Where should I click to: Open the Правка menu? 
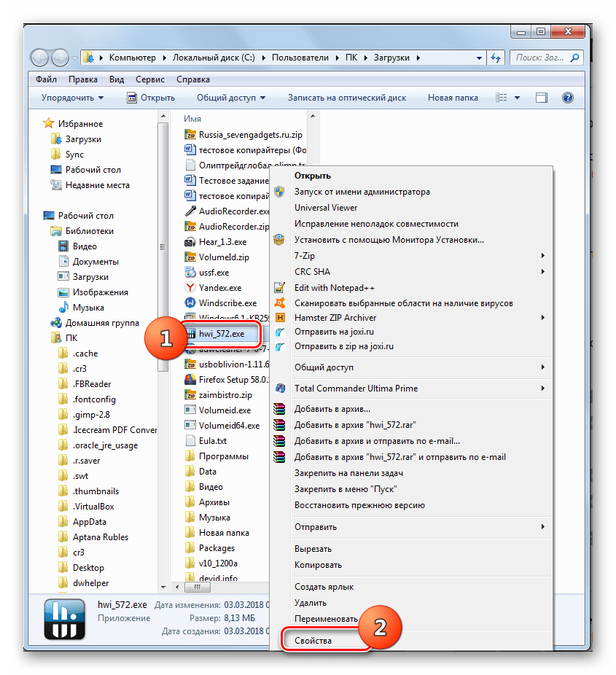pyautogui.click(x=82, y=79)
